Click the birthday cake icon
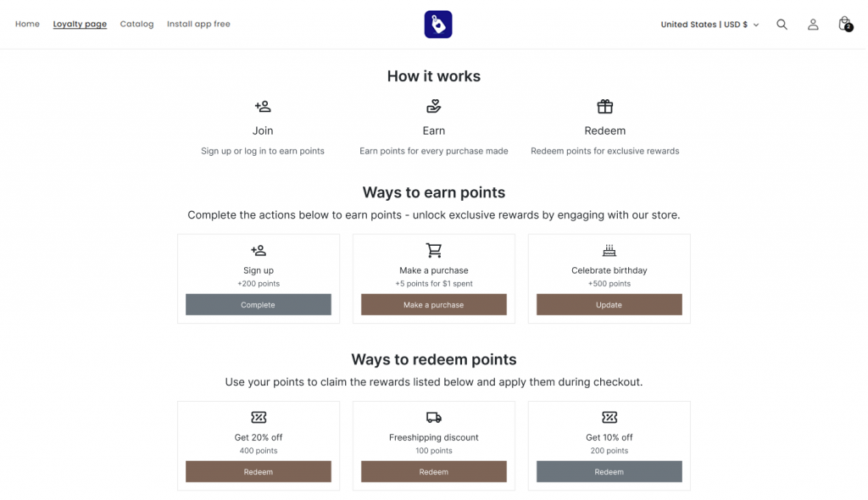This screenshot has width=868, height=500. [x=609, y=250]
